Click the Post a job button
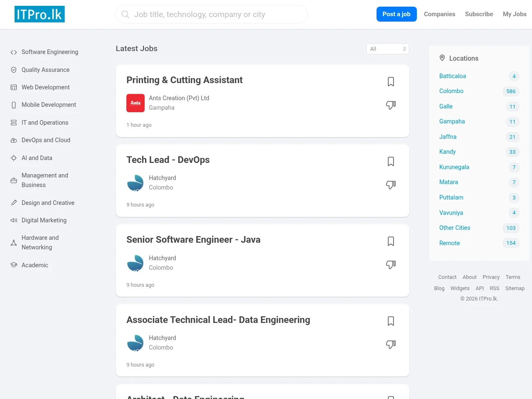Image resolution: width=532 pixels, height=399 pixels. coord(397,14)
